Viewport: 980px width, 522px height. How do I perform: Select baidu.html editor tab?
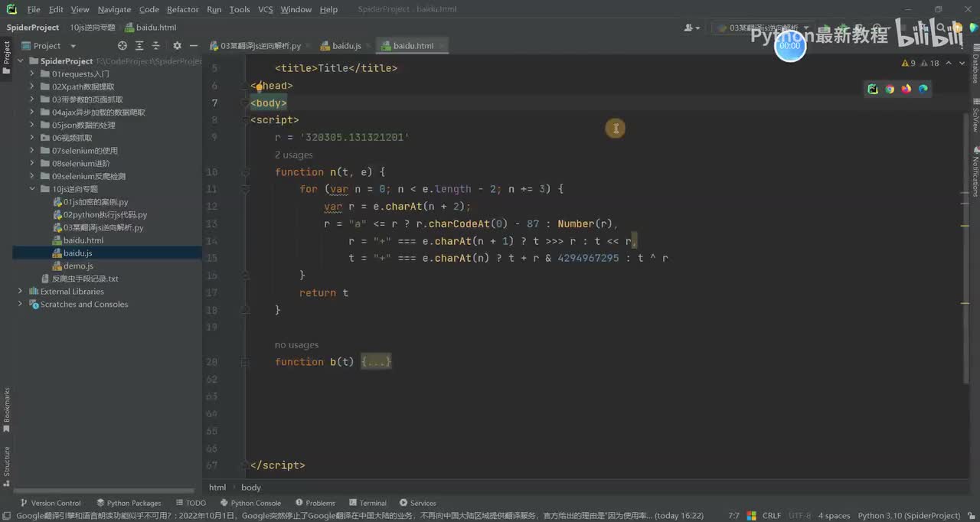point(413,46)
